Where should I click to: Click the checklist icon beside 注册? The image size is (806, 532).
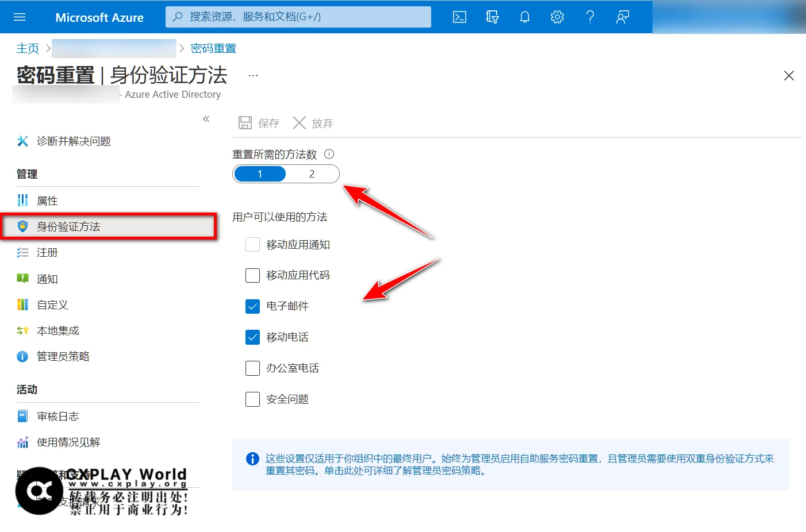(x=22, y=252)
